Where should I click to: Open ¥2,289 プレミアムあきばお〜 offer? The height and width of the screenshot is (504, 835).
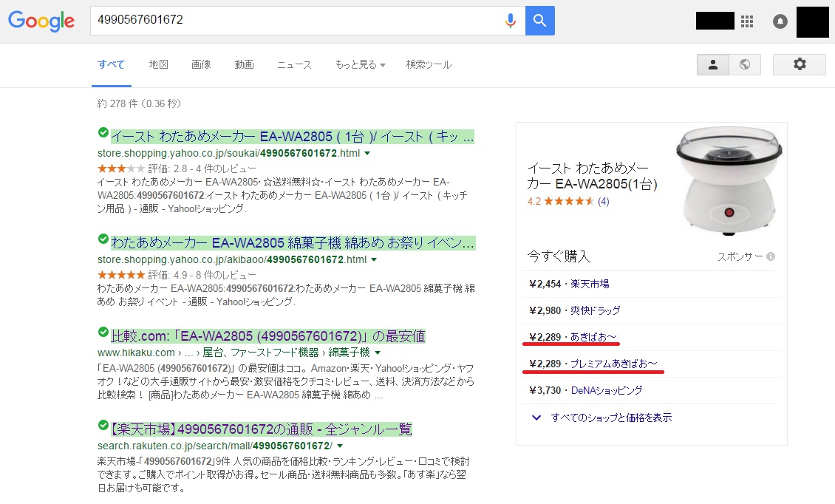593,364
